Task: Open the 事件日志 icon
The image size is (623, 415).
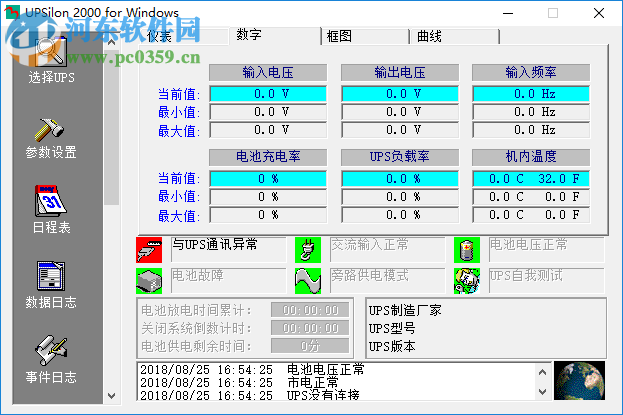Action: pos(51,350)
